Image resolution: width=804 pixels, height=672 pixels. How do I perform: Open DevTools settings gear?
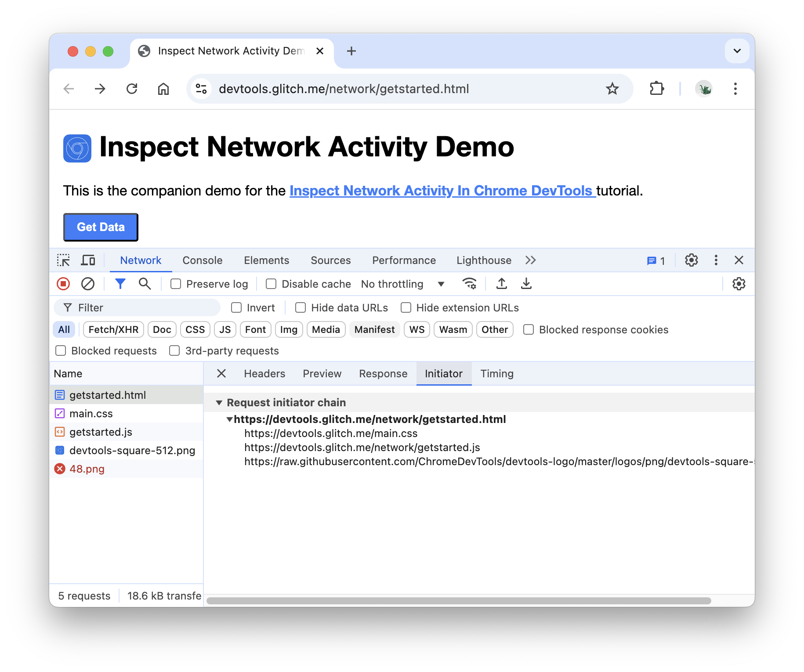(691, 260)
